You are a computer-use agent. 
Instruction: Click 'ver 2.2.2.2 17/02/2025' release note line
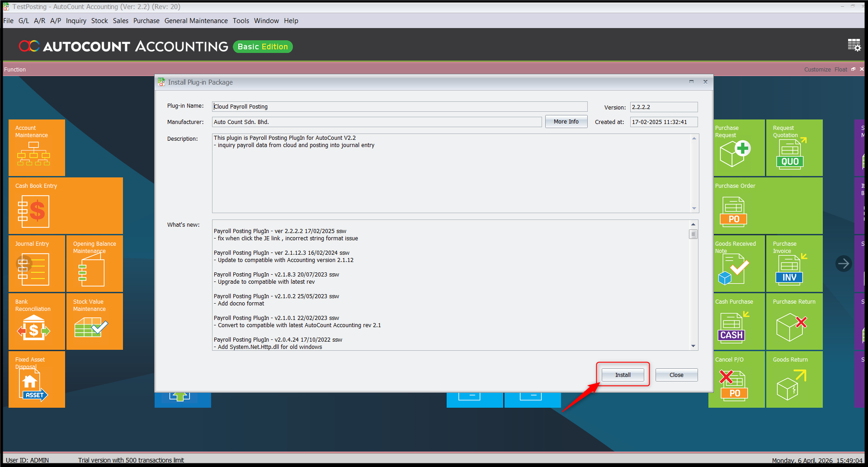280,231
